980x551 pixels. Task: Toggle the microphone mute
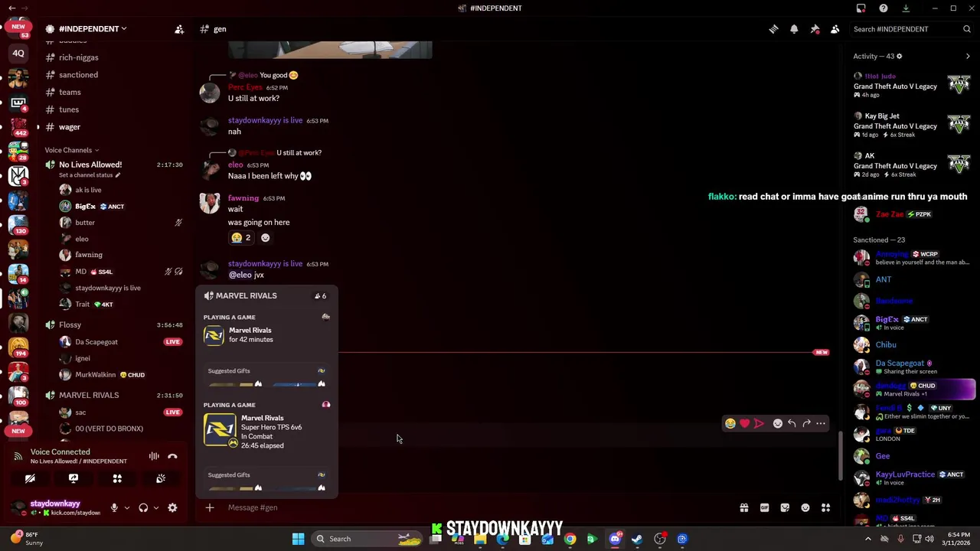[114, 507]
